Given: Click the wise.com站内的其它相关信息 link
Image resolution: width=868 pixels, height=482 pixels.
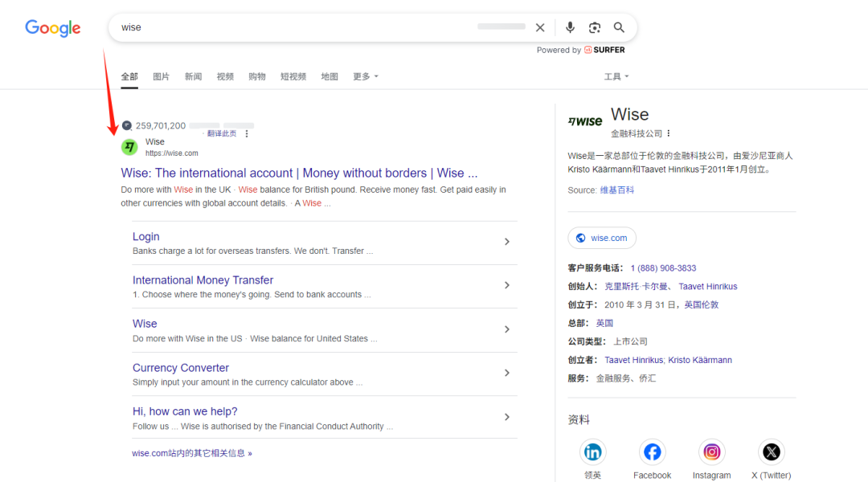Looking at the screenshot, I should (x=191, y=453).
